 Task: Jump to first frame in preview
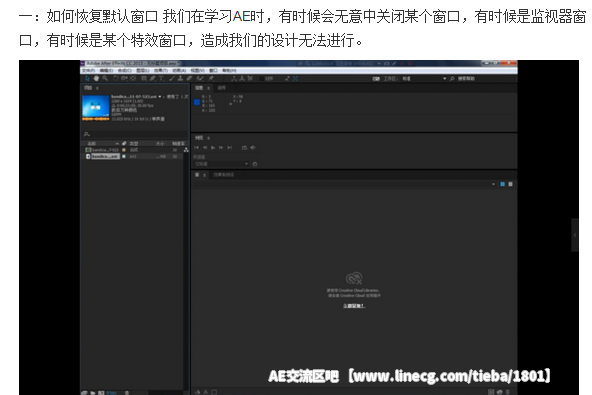[196, 148]
